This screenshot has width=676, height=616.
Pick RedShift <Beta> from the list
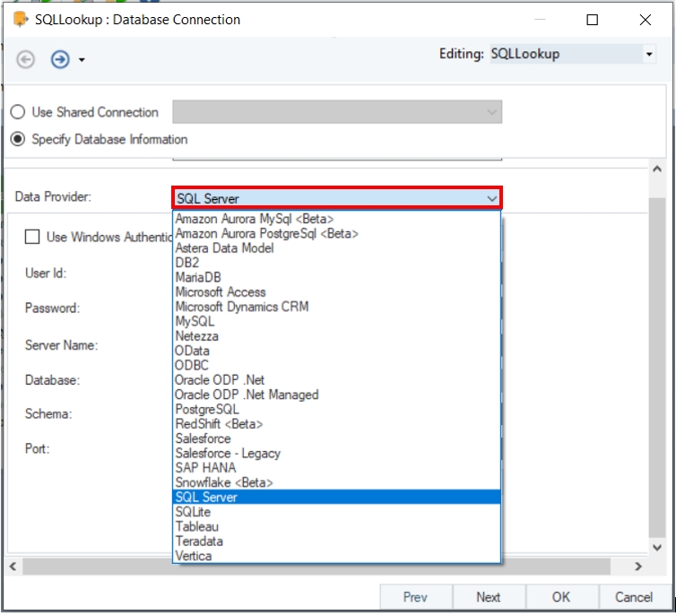coord(337,424)
